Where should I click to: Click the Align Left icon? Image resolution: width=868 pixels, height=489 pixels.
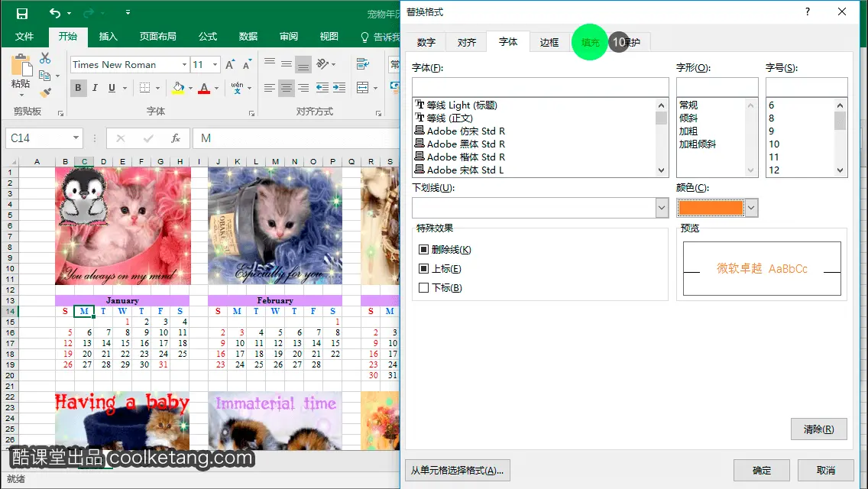coord(270,88)
